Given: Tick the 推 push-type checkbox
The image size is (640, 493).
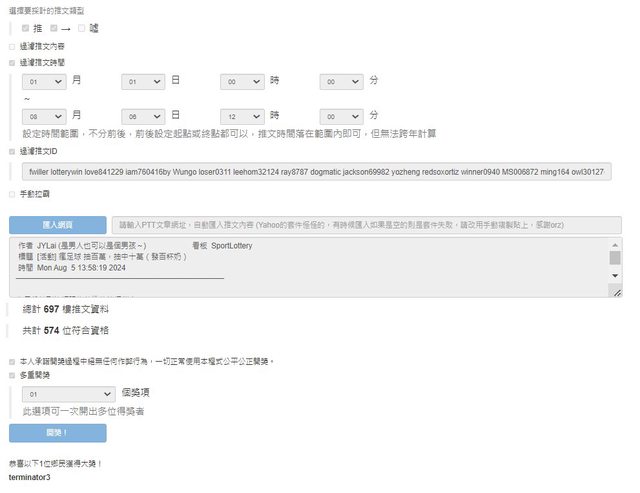Looking at the screenshot, I should coord(26,28).
